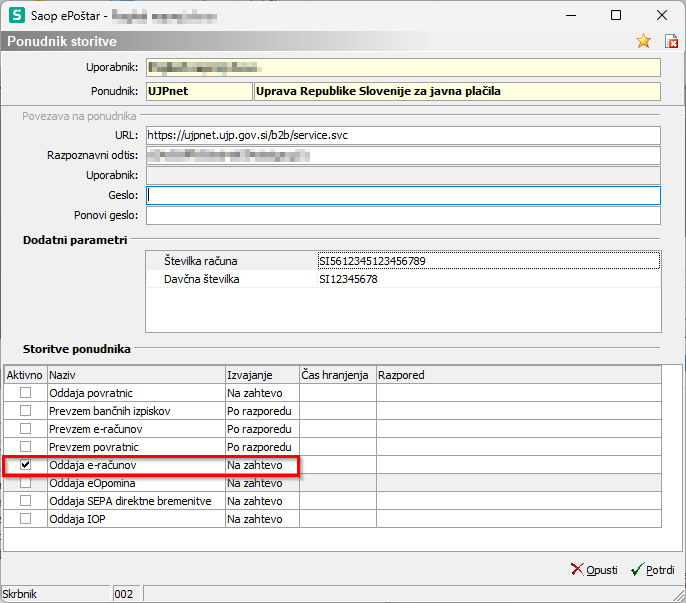Image resolution: width=686 pixels, height=603 pixels.
Task: Click the Saop ePoštar app icon
Action: (x=15, y=15)
